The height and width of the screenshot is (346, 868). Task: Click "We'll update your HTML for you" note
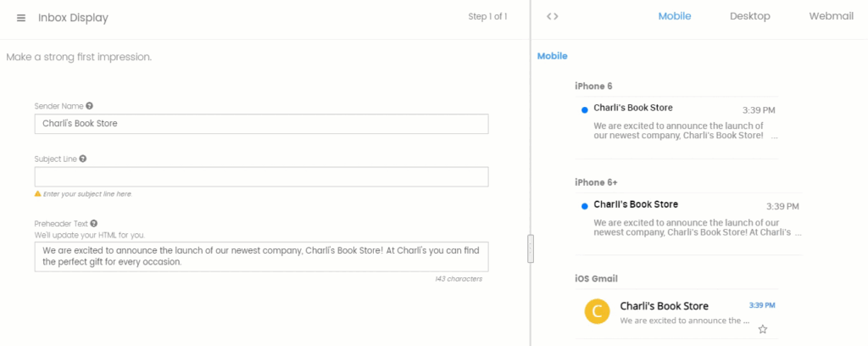pos(90,235)
